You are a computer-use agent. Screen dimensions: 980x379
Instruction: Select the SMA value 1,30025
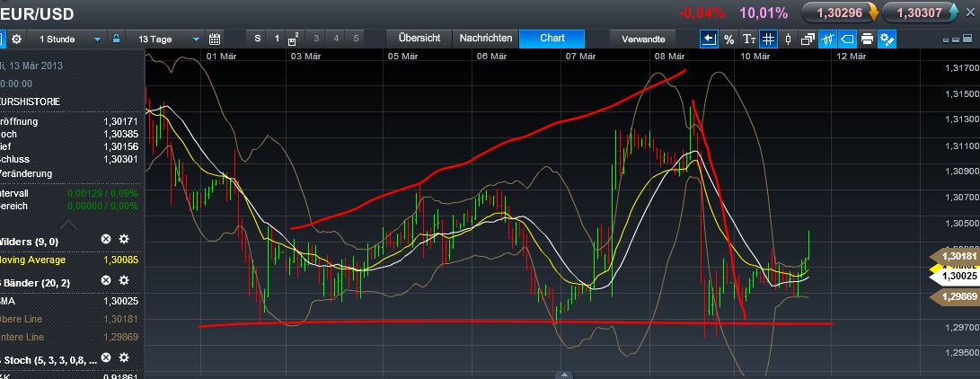(121, 301)
